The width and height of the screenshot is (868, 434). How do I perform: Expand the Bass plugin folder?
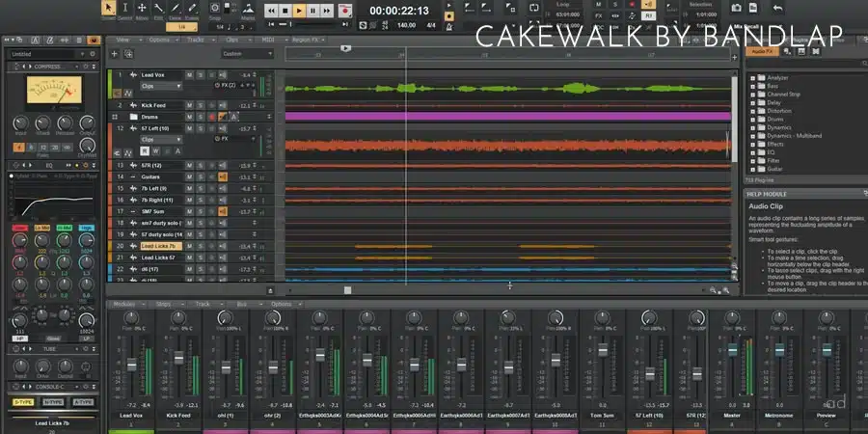[x=753, y=87]
